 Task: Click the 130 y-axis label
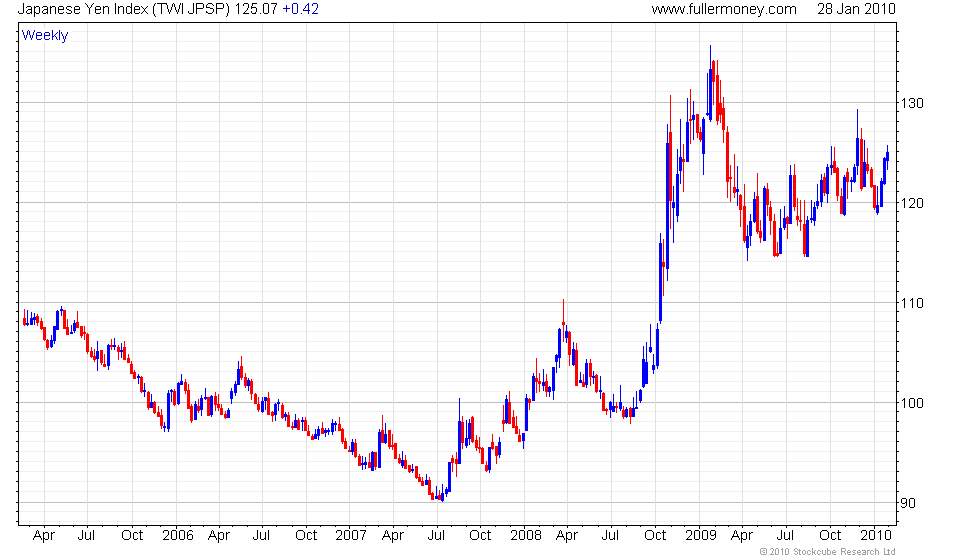pos(912,103)
